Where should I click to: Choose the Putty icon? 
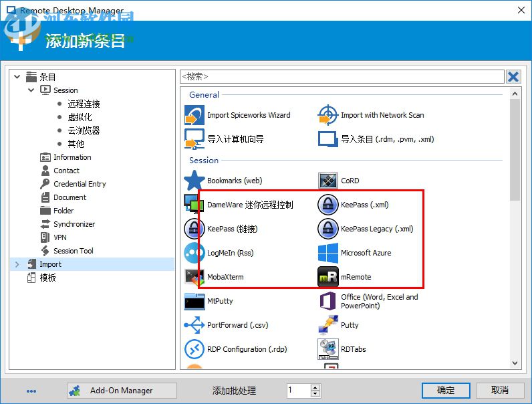pyautogui.click(x=327, y=325)
